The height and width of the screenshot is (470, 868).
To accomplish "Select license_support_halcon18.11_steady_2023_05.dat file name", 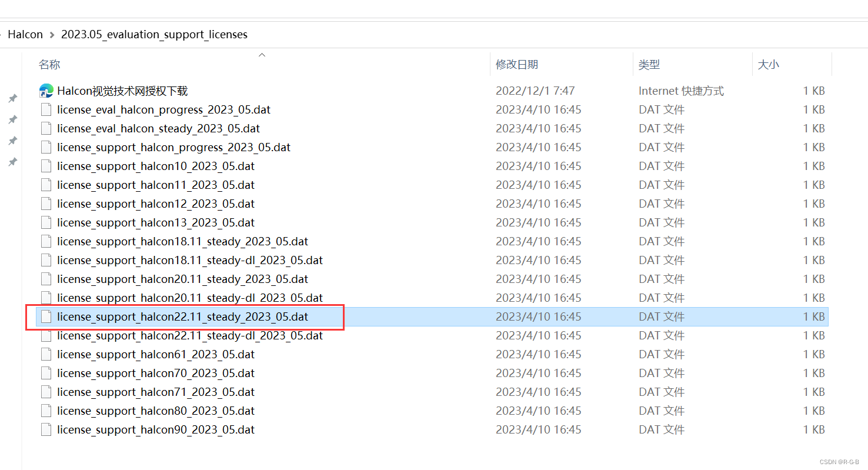I will tap(183, 241).
